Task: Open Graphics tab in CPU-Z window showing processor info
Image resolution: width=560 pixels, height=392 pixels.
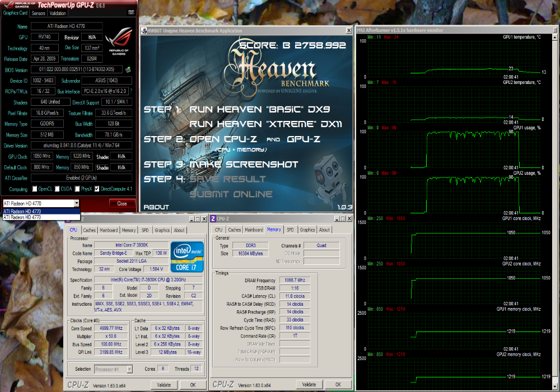Action: click(x=162, y=230)
